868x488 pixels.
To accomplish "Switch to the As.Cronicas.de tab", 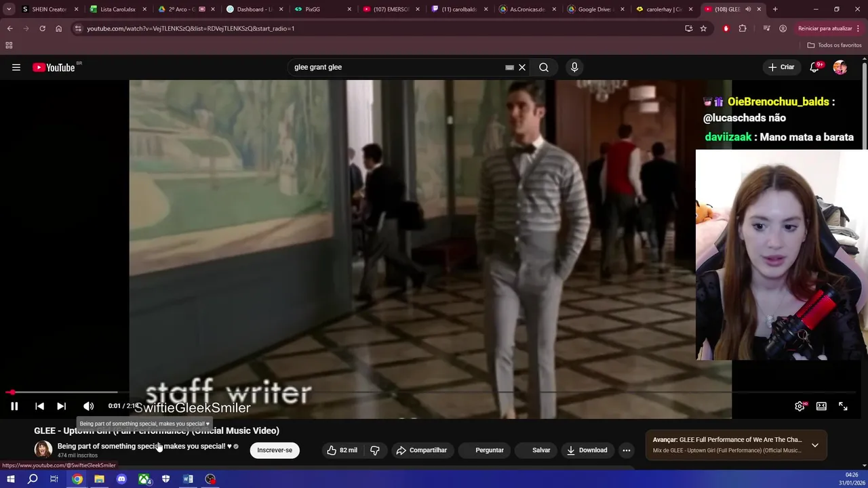I will (528, 9).
